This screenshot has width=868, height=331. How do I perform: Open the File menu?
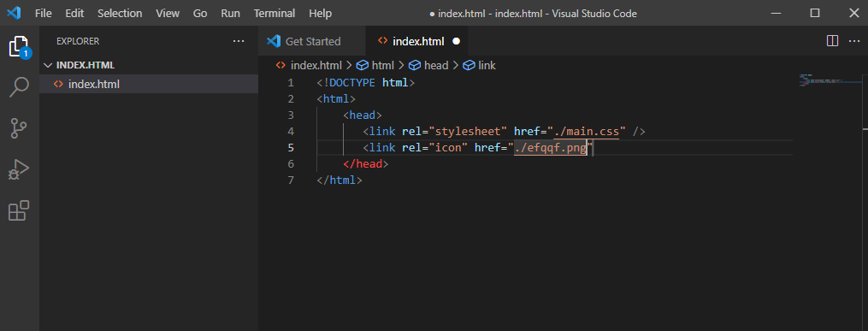tap(43, 13)
